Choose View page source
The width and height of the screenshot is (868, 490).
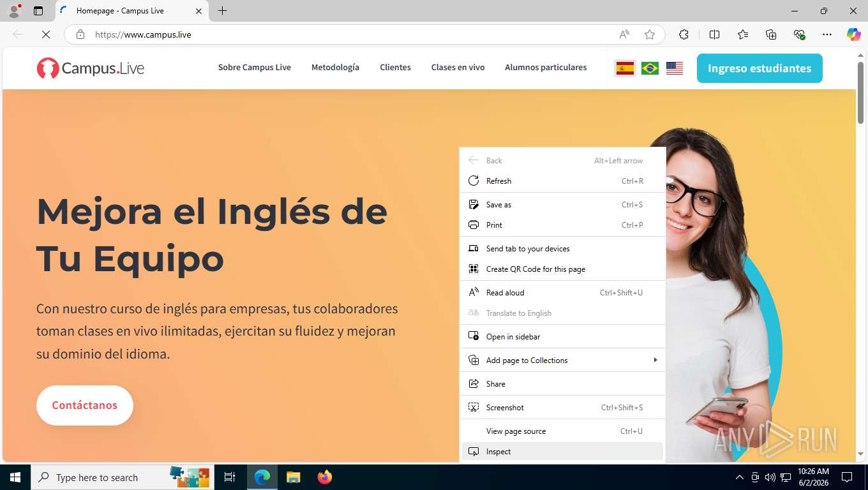coord(562,431)
